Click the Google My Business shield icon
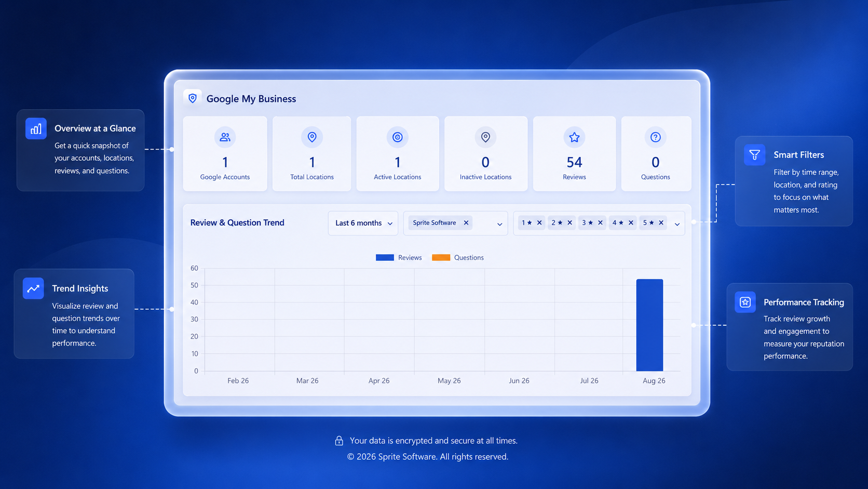Screen dimensions: 868x489 (x=193, y=98)
